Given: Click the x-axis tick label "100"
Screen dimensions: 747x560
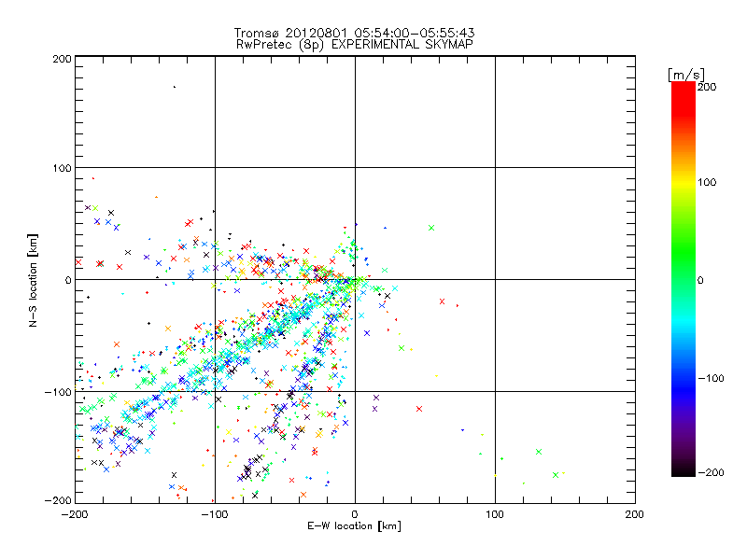Looking at the screenshot, I should [495, 515].
